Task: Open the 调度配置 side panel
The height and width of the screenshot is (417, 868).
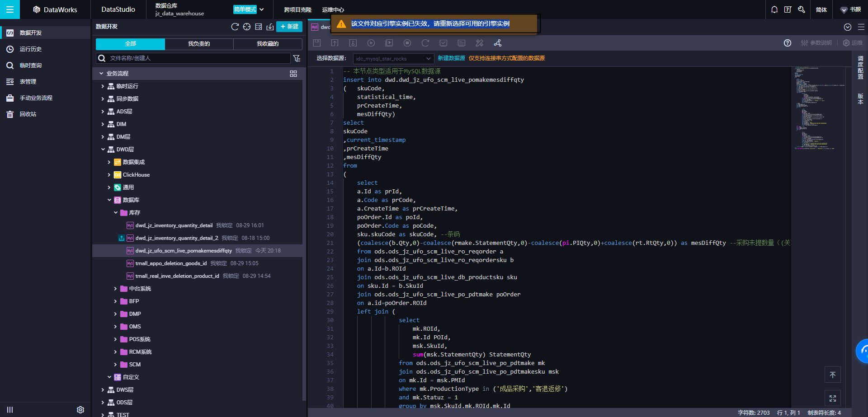Action: point(860,67)
